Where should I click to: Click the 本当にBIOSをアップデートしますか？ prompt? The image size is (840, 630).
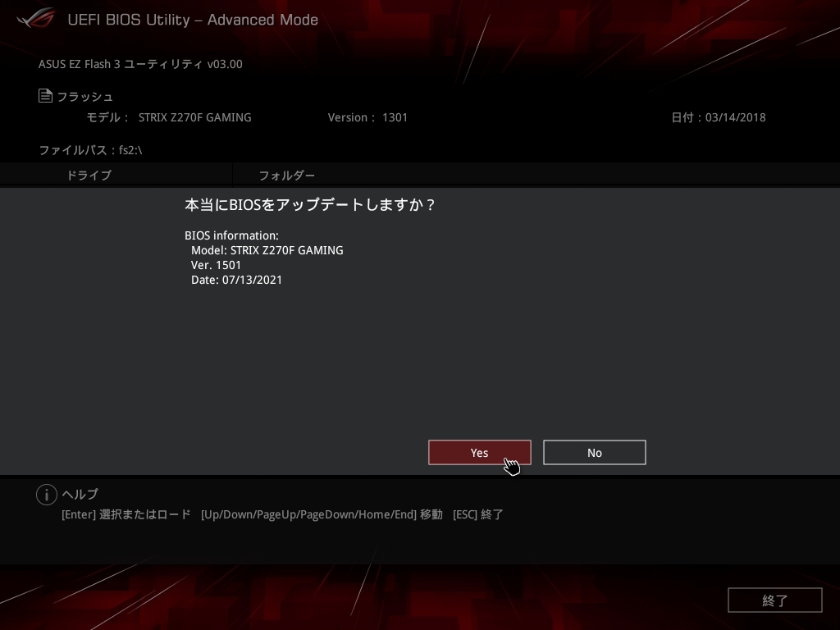(x=311, y=204)
